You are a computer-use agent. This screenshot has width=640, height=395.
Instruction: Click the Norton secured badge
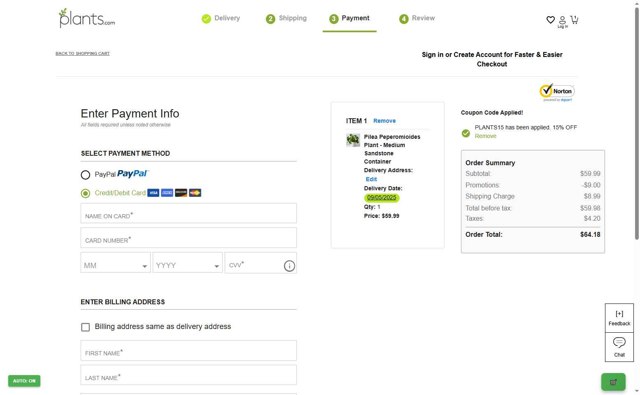pos(557,92)
